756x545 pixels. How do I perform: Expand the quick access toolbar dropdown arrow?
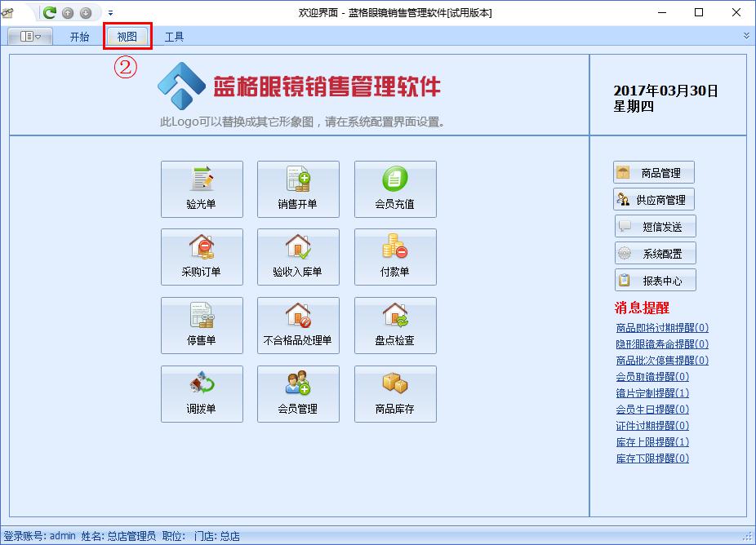111,13
